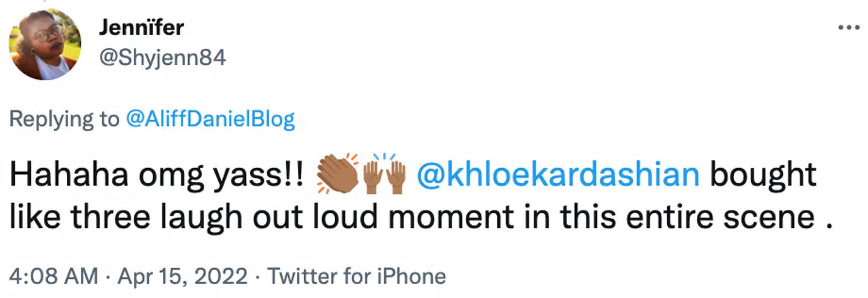Click the raised hands emoji

383,175
